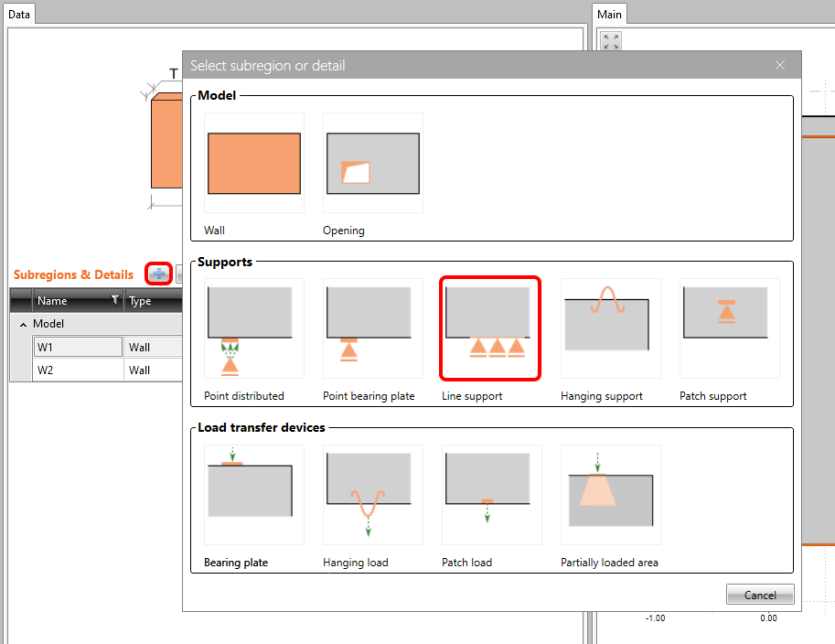Click the add subregion plus button
The width and height of the screenshot is (835, 644).
[x=157, y=274]
